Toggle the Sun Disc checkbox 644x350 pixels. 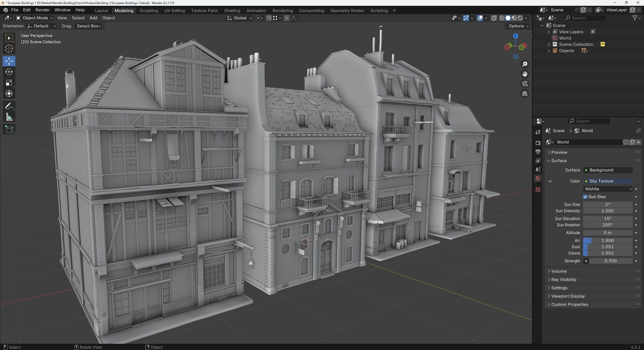(x=585, y=197)
